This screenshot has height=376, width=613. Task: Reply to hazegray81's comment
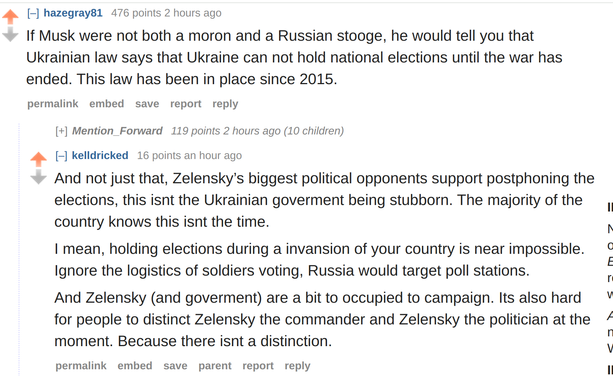(x=225, y=104)
